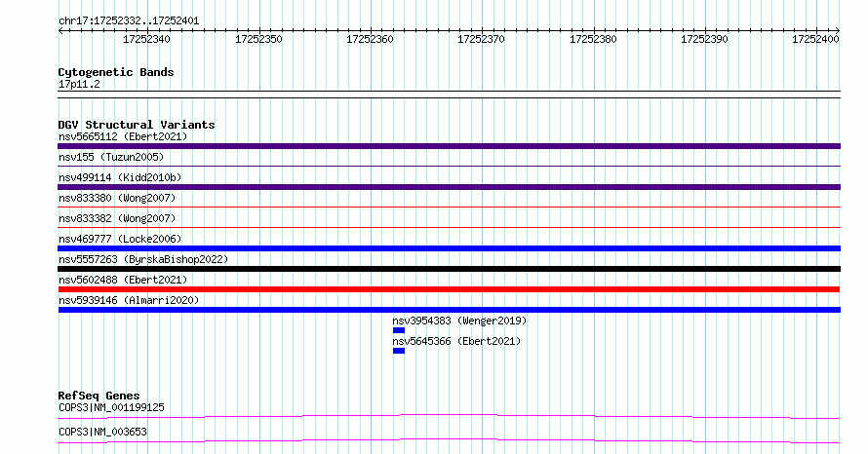The image size is (868, 454).
Task: Click ruler position 17252380
Action: pyautogui.click(x=593, y=39)
